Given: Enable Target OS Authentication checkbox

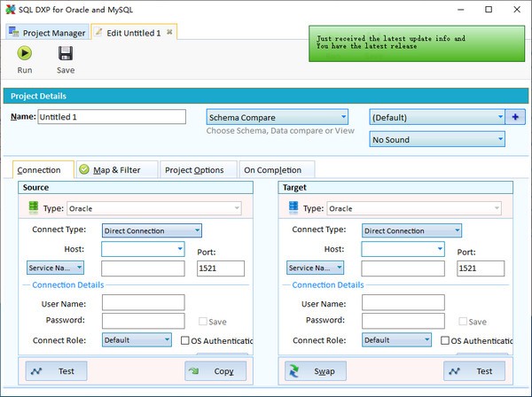Looking at the screenshot, I should click(445, 339).
